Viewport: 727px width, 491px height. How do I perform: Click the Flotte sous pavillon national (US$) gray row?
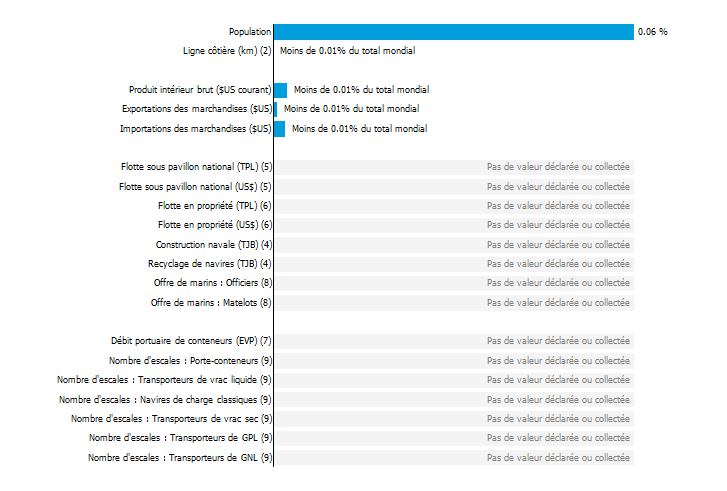[454, 187]
